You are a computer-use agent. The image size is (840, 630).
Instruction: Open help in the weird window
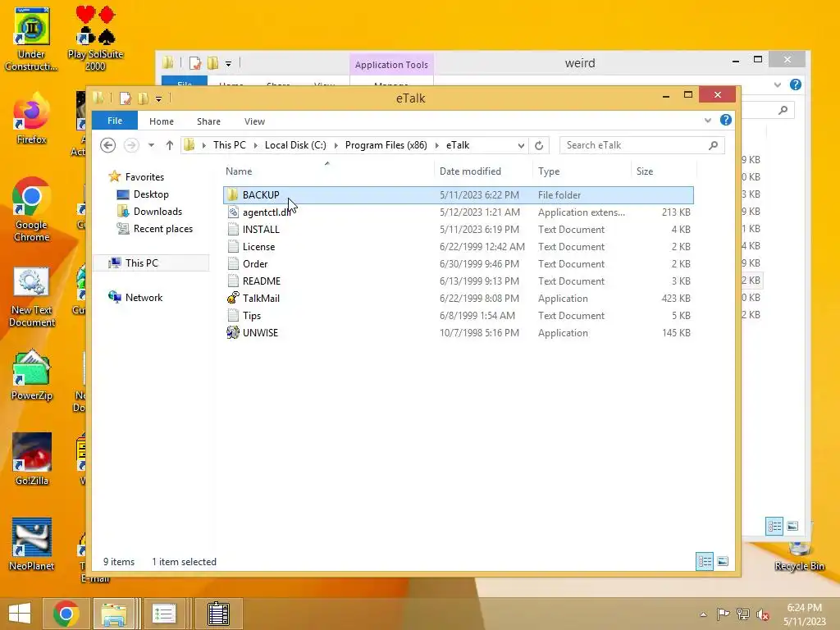coord(796,84)
